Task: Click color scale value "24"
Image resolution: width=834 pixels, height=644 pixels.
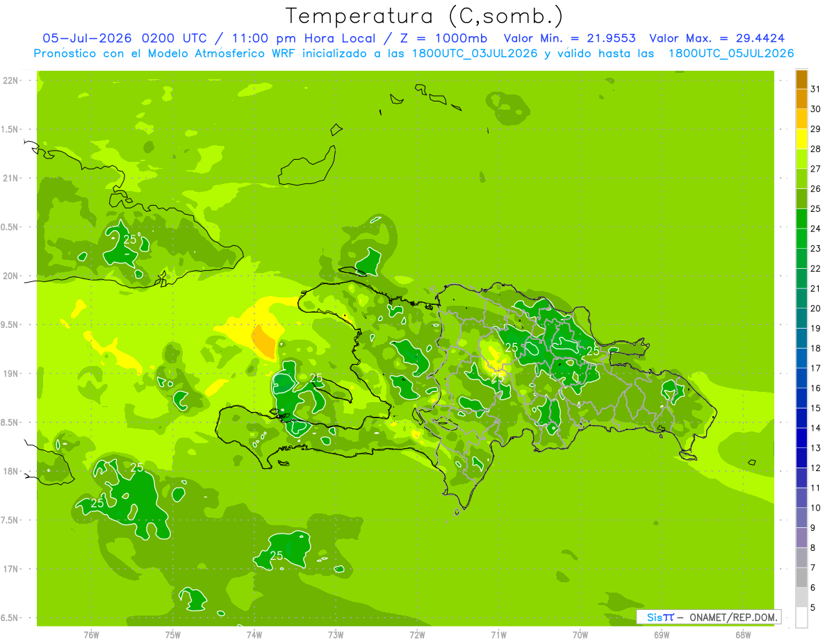Action: [x=816, y=229]
